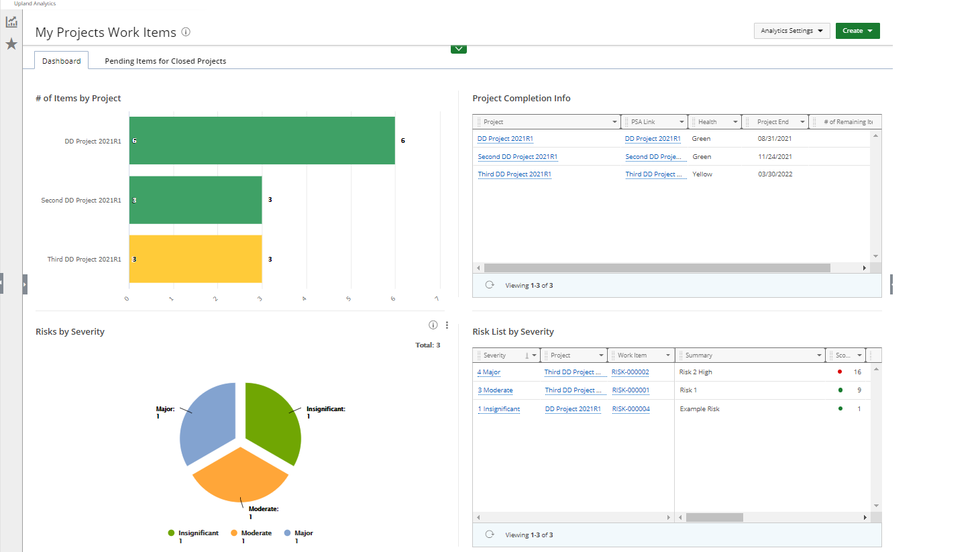Screen dimensions: 980x552
Task: Open the Second DD Project 2021R1 link
Action: coord(517,157)
